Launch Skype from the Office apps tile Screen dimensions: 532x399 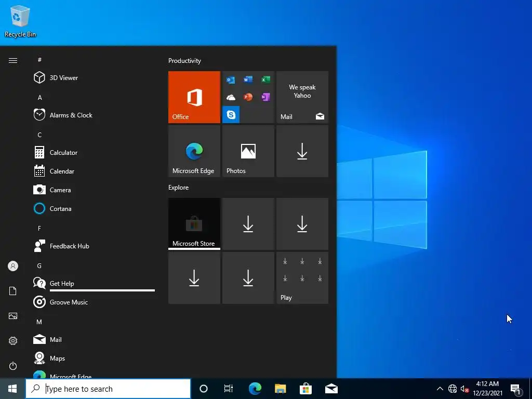[x=231, y=114]
